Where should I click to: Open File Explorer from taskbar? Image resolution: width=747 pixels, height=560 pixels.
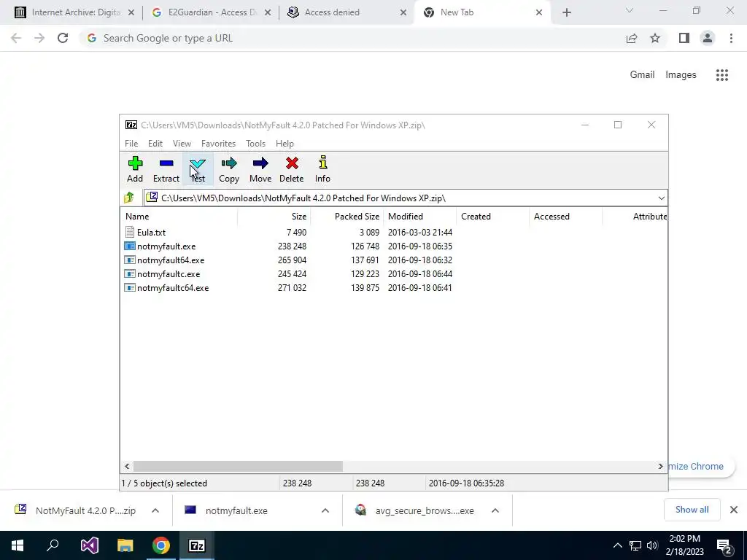click(x=125, y=545)
